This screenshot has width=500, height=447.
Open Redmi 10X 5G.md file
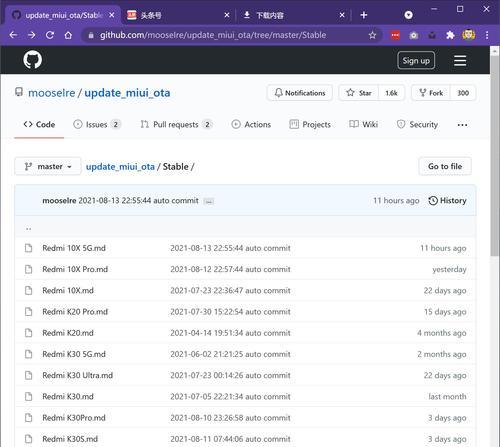[74, 248]
